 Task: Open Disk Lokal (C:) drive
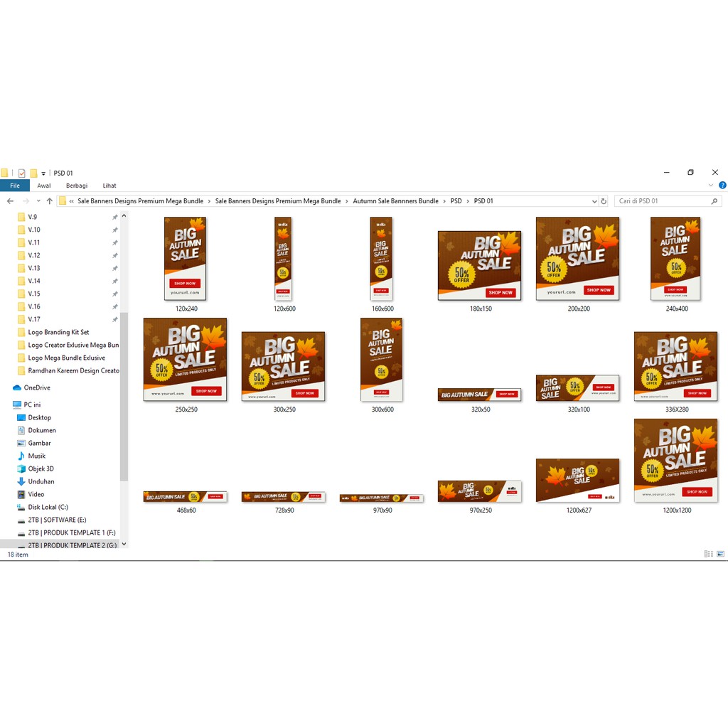click(x=48, y=508)
